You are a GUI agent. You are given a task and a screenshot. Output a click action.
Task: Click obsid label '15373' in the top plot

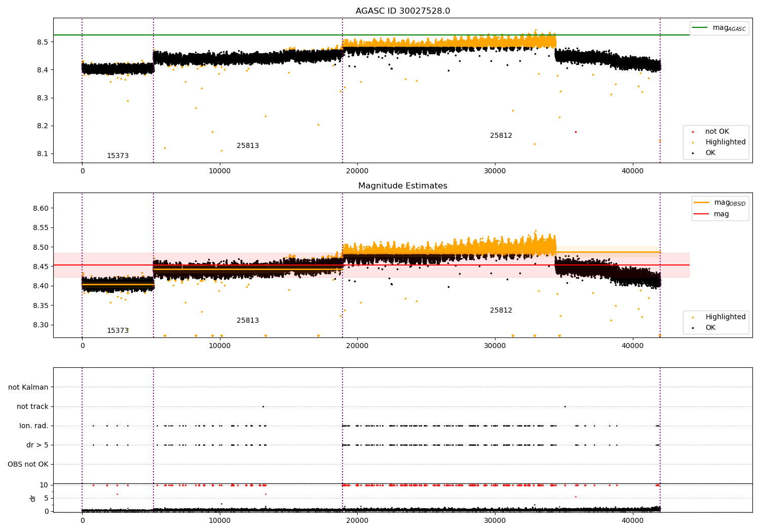coord(118,156)
